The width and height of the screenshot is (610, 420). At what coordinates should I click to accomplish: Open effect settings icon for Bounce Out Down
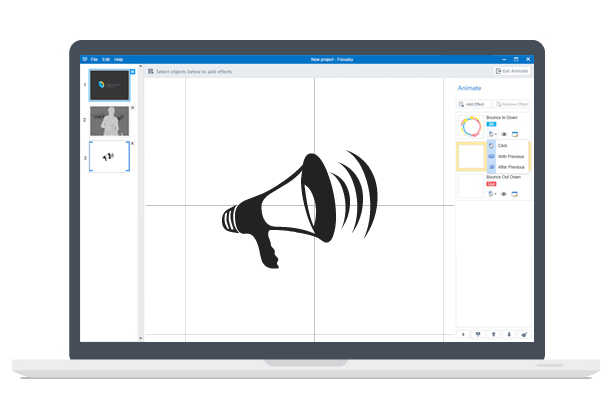tap(515, 193)
